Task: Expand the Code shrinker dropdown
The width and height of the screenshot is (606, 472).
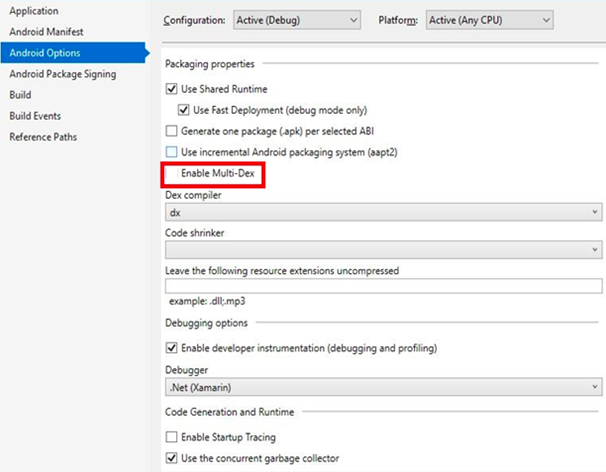Action: tap(384, 249)
